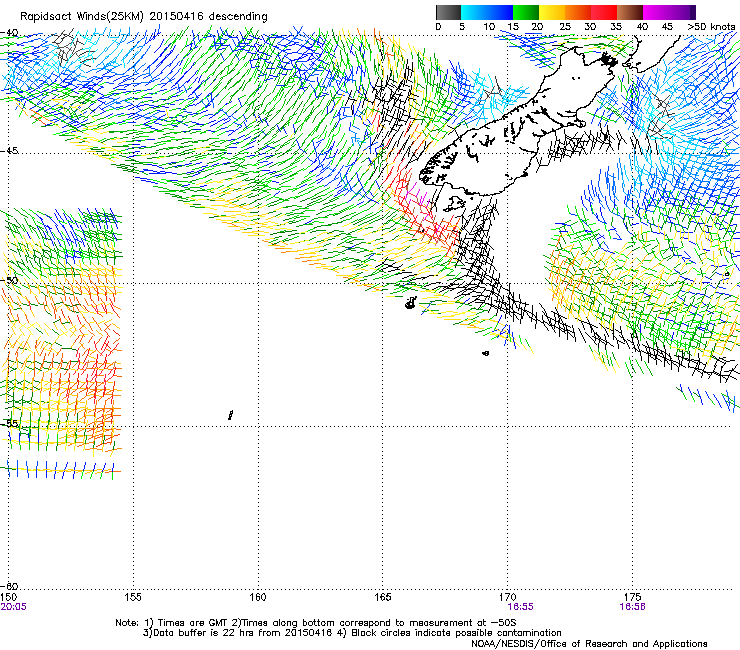Click the '-60' latitude axis label
740x650 pixels.
tap(9, 586)
